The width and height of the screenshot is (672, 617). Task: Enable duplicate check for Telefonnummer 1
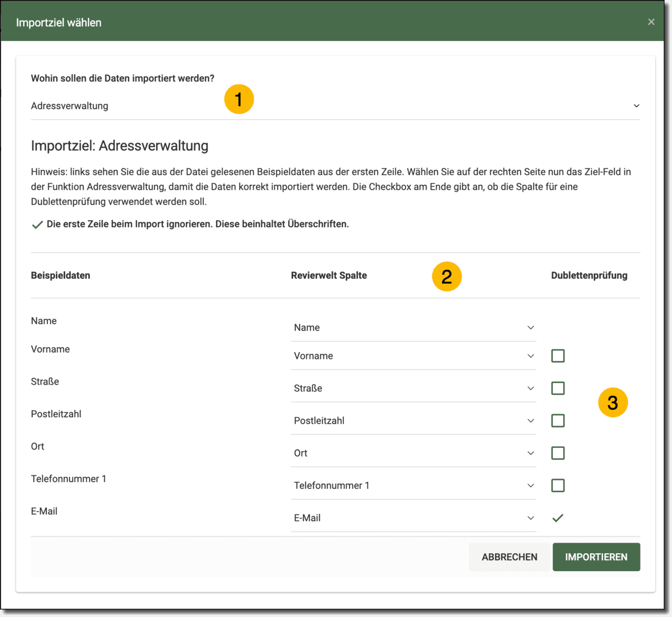(558, 486)
